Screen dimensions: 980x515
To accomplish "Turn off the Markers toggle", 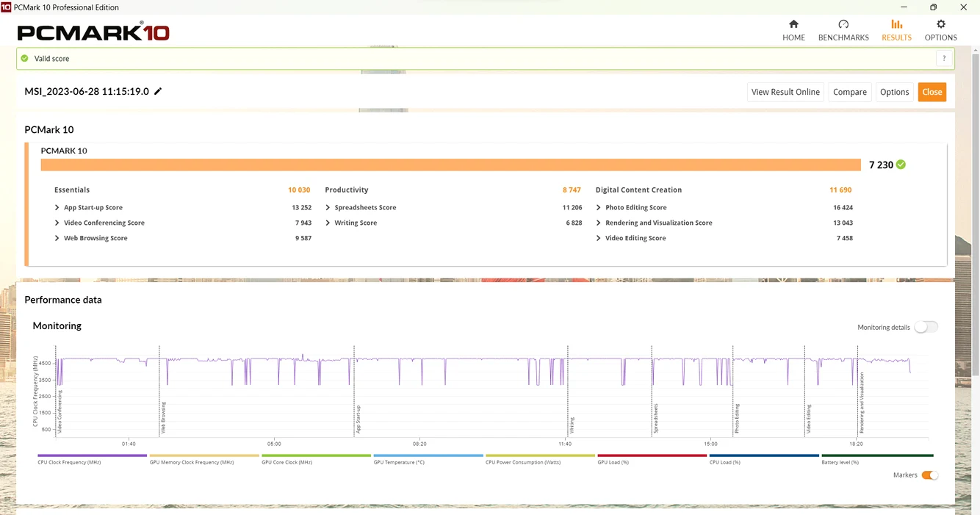I will point(930,475).
